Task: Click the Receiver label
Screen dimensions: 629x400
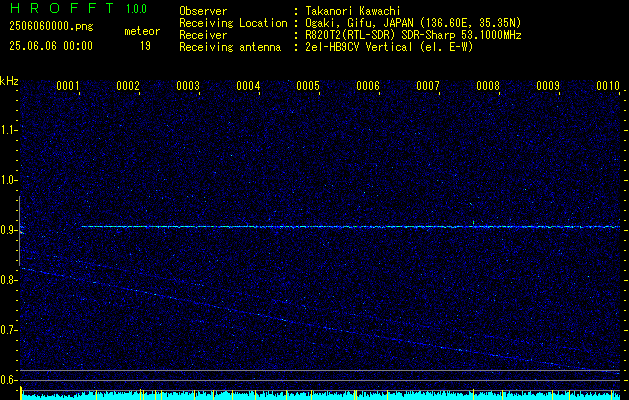Action: coord(203,35)
